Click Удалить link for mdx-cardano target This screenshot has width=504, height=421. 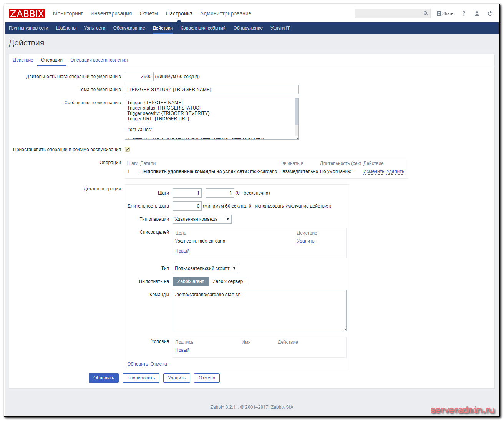pos(306,241)
